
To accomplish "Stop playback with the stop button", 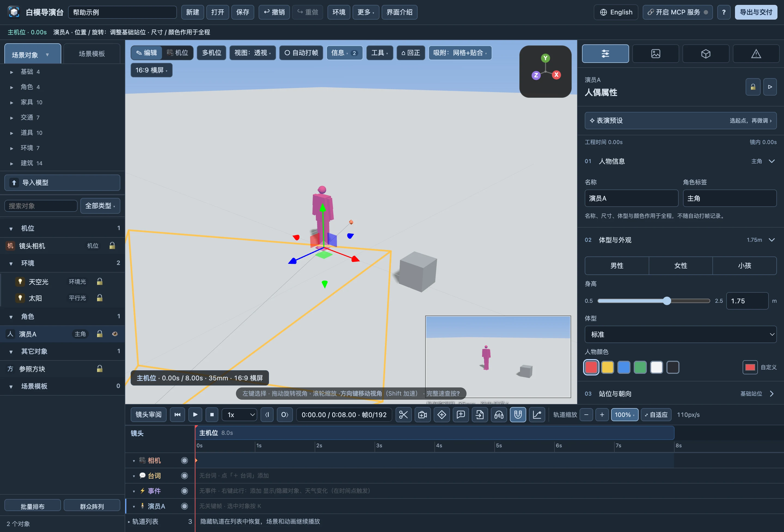I will click(x=212, y=415).
